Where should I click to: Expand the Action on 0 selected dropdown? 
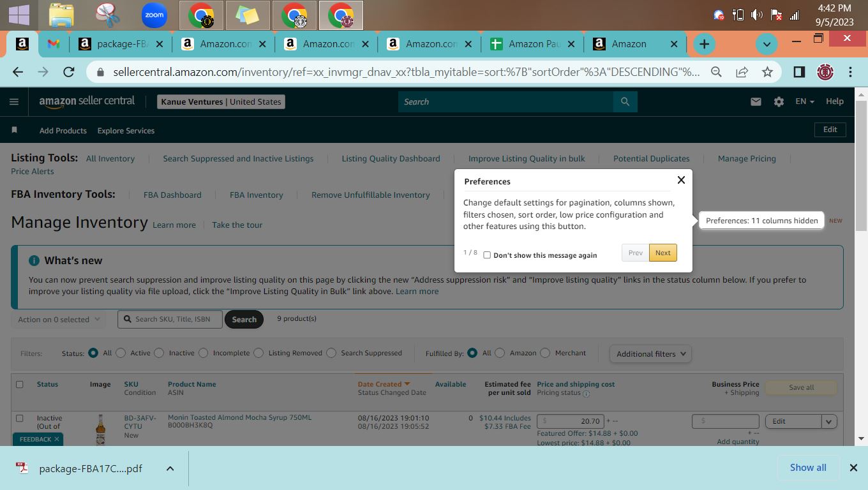(59, 320)
